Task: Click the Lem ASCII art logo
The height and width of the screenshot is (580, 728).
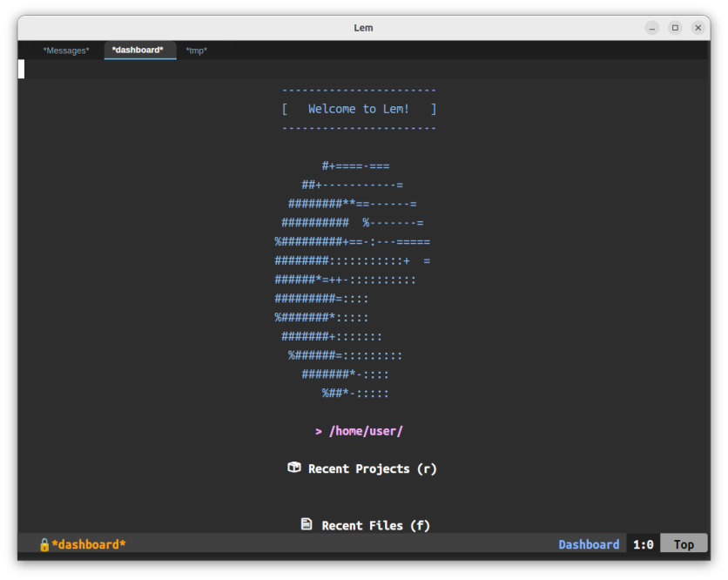Action: (x=352, y=280)
